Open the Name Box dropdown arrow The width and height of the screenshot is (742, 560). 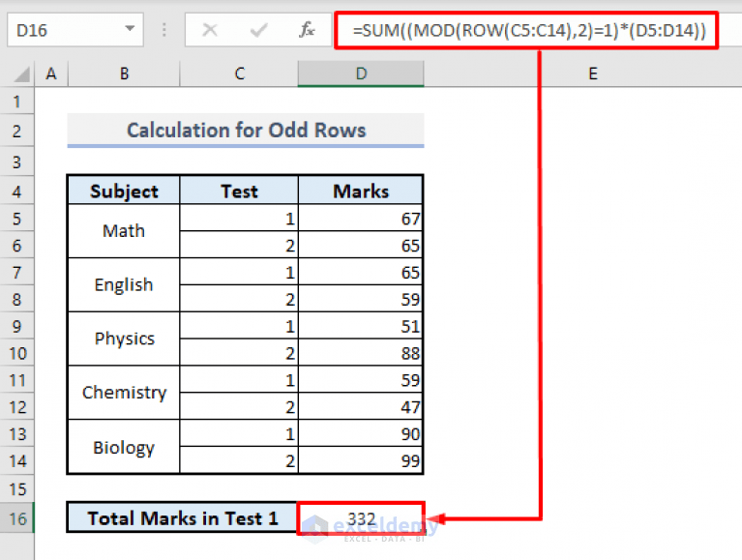(130, 29)
